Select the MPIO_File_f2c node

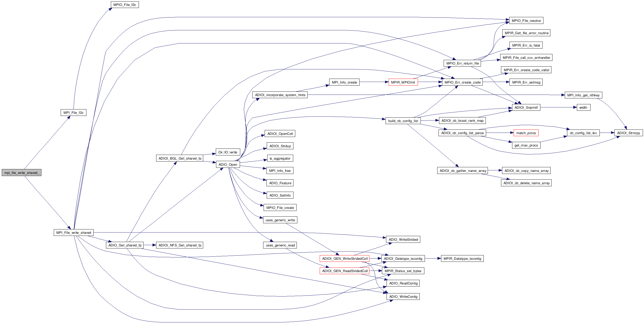tap(124, 5)
